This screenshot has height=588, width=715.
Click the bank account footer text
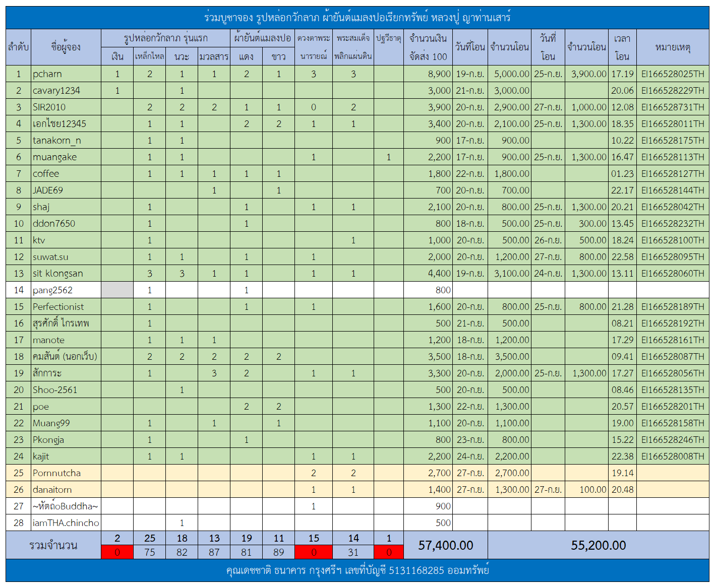click(357, 570)
